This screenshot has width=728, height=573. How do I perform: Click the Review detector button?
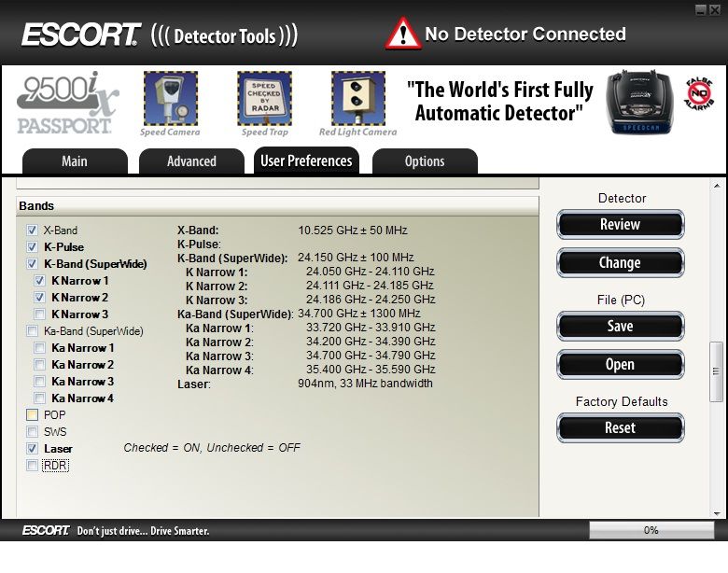621,224
